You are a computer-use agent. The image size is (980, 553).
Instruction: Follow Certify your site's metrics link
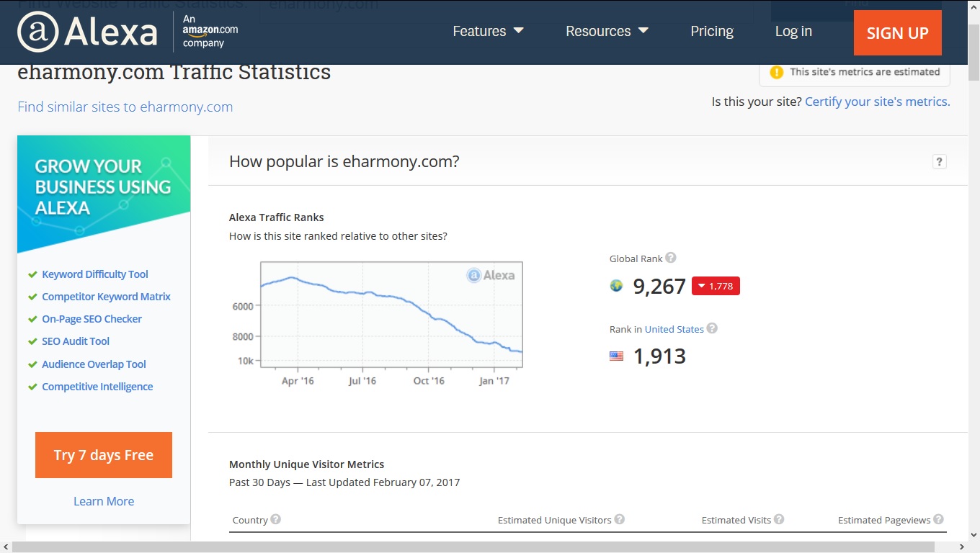click(x=877, y=102)
